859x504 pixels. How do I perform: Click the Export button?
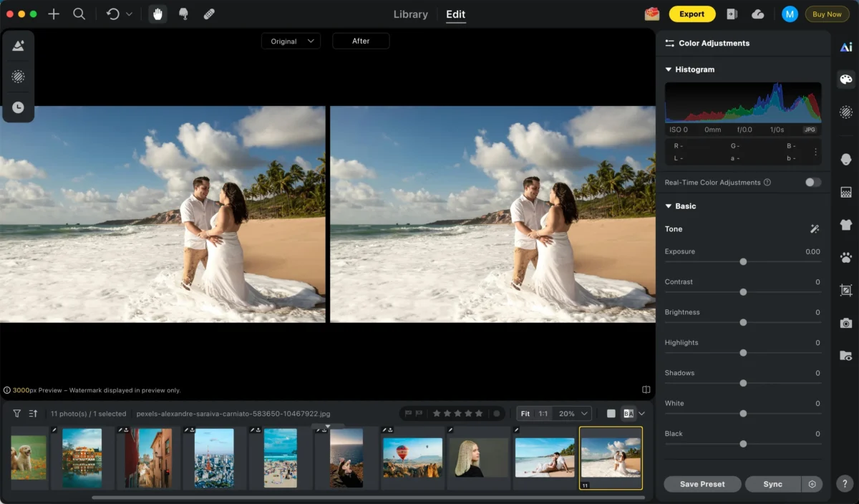pos(691,14)
